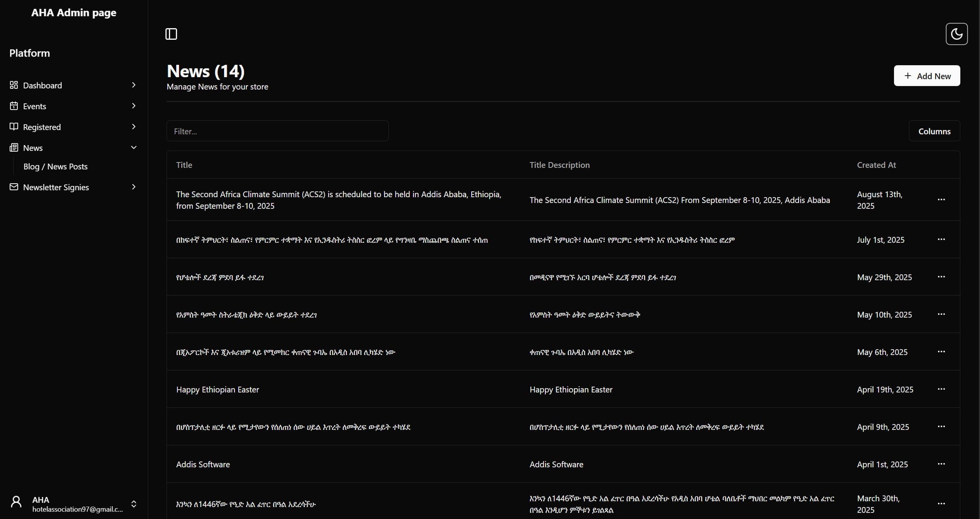The width and height of the screenshot is (980, 519).
Task: Sort by Created At column header
Action: pyautogui.click(x=876, y=165)
